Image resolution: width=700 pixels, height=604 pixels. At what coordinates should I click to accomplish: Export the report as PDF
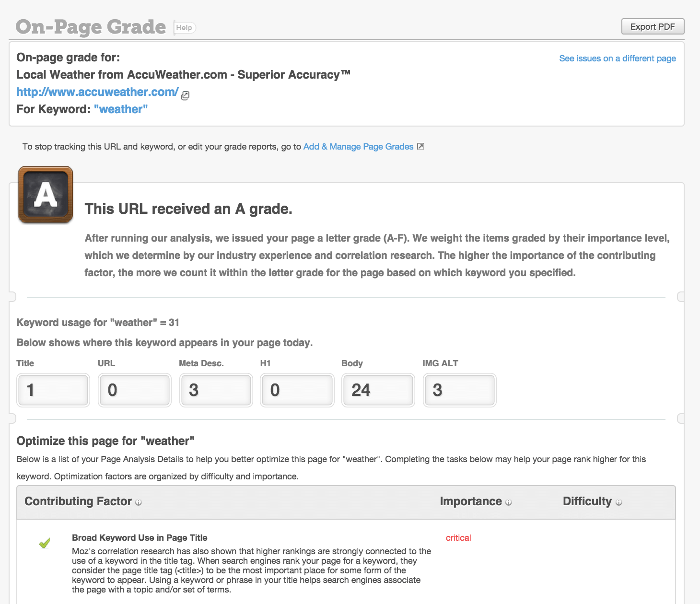click(653, 26)
